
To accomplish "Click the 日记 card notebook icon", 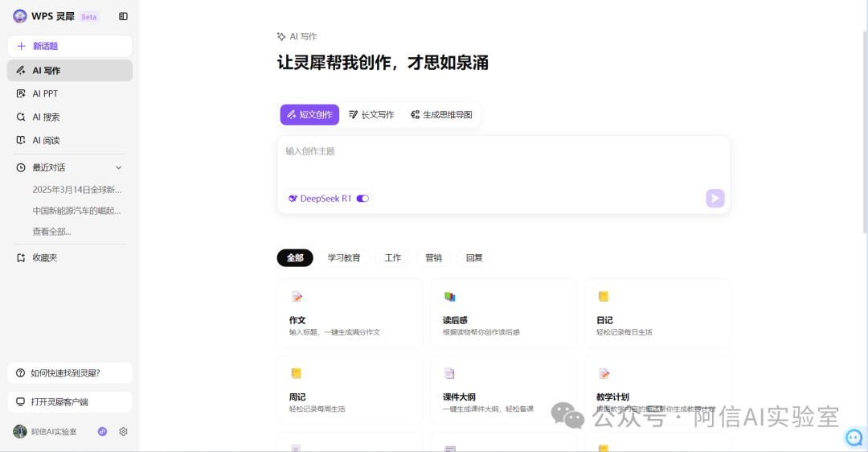I will coord(604,297).
